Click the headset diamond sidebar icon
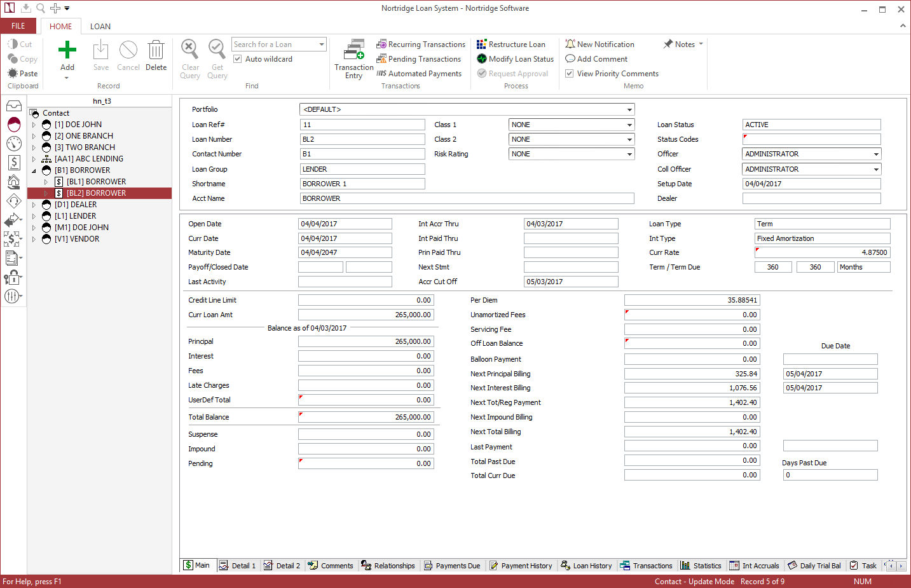 pyautogui.click(x=14, y=201)
